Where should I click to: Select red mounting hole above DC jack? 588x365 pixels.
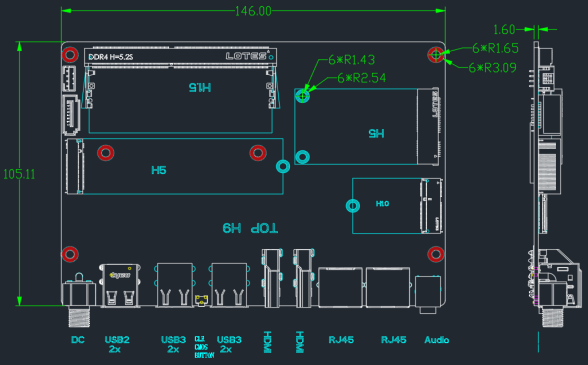coord(70,254)
